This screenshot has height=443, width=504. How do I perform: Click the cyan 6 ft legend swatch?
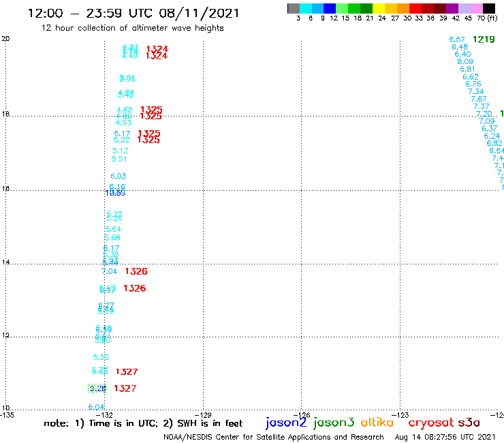(x=306, y=9)
